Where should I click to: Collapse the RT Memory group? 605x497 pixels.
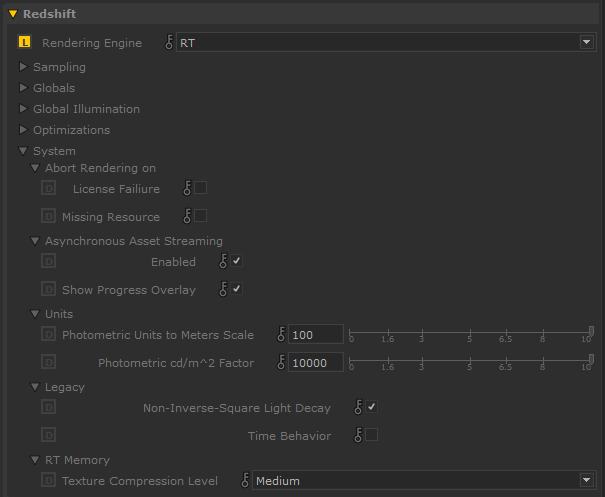(35, 460)
